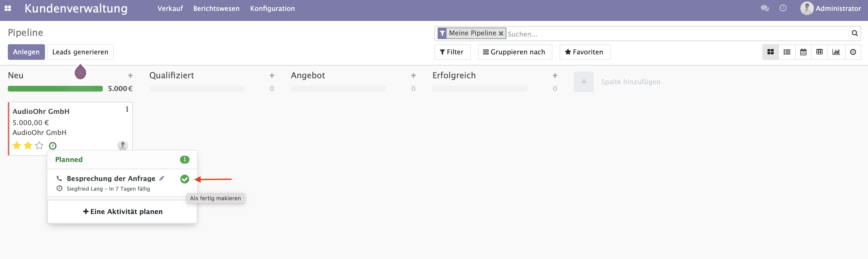868x259 pixels.
Task: Click the Kundenverwaltung app title
Action: pyautogui.click(x=76, y=8)
